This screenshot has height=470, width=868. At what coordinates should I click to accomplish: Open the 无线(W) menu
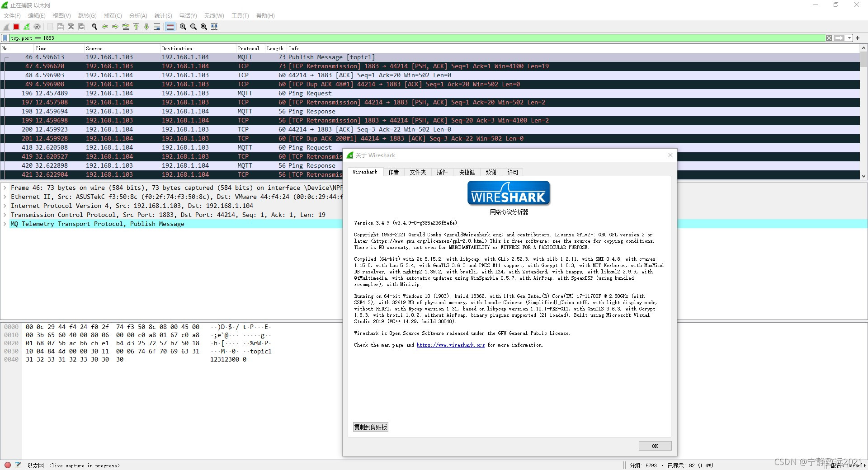214,15
